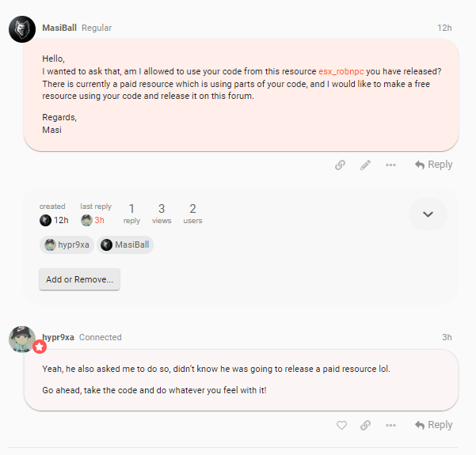Click hypr9xa's avatar beside the reply

pos(22,339)
